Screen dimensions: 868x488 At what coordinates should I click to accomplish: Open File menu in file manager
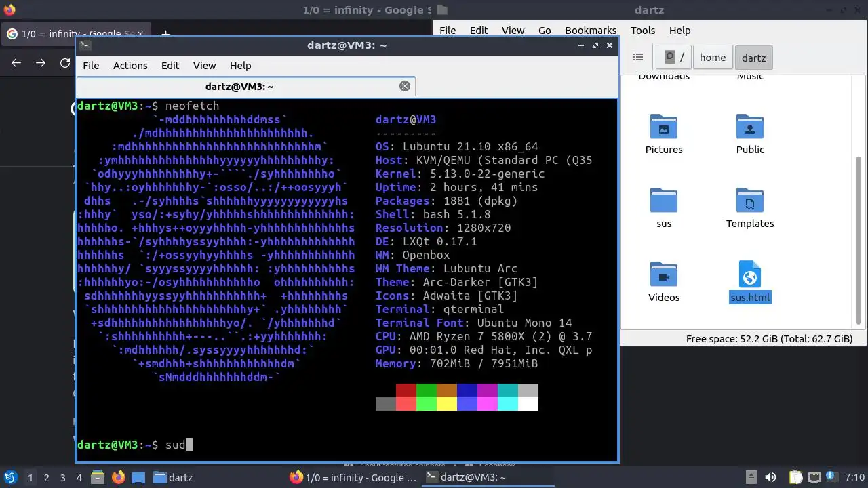448,30
